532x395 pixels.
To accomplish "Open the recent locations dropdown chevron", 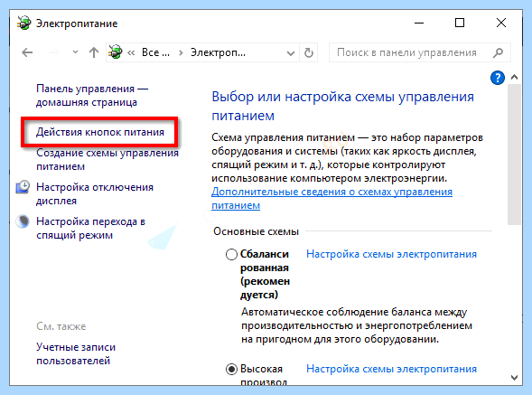I will click(75, 52).
